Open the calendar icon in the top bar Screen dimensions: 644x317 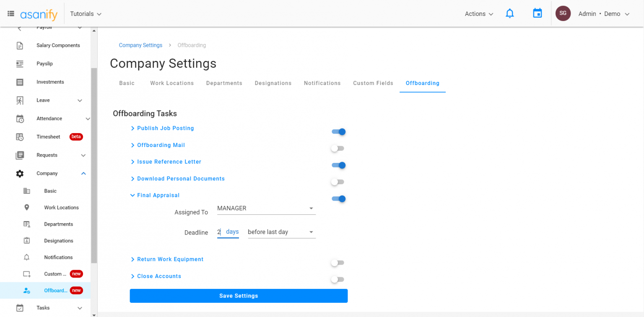coord(537,13)
